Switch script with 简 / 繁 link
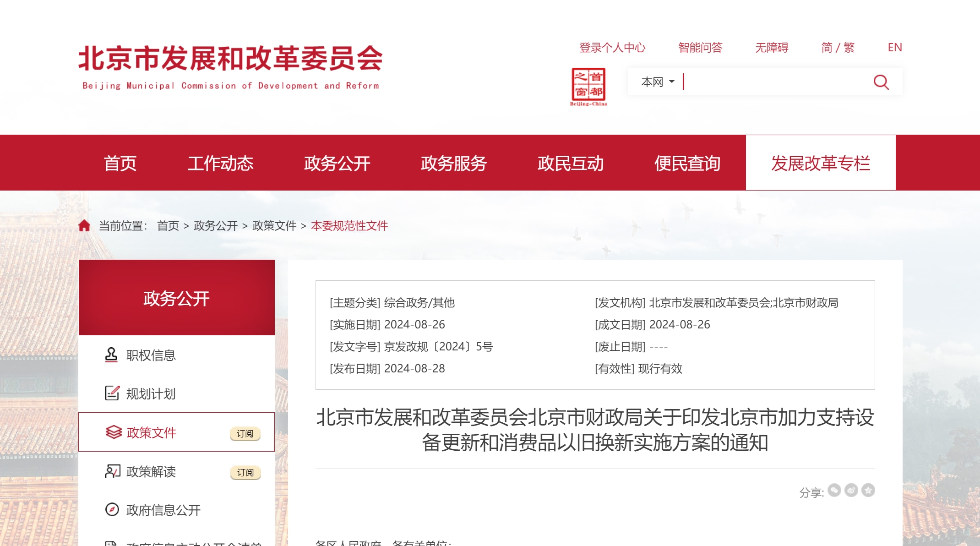980x546 pixels. [838, 48]
